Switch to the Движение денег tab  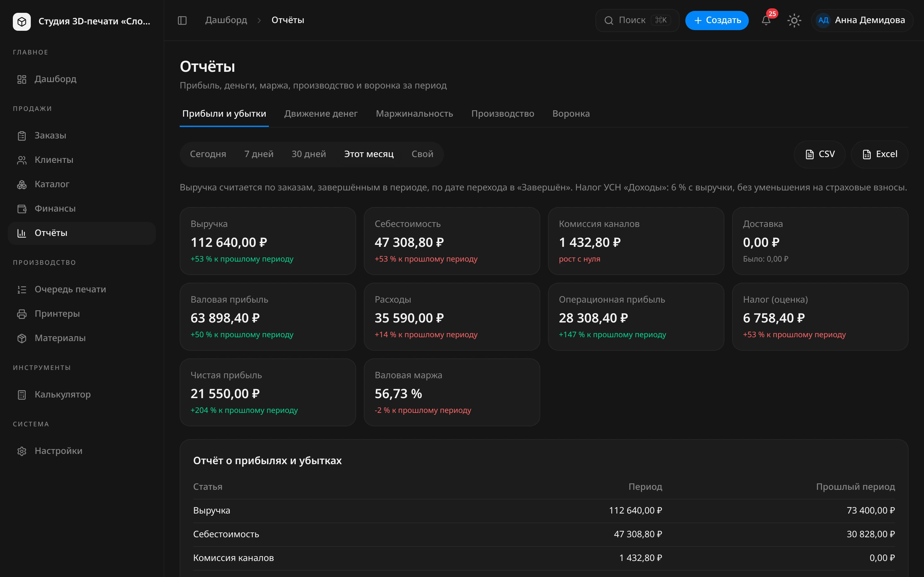321,114
